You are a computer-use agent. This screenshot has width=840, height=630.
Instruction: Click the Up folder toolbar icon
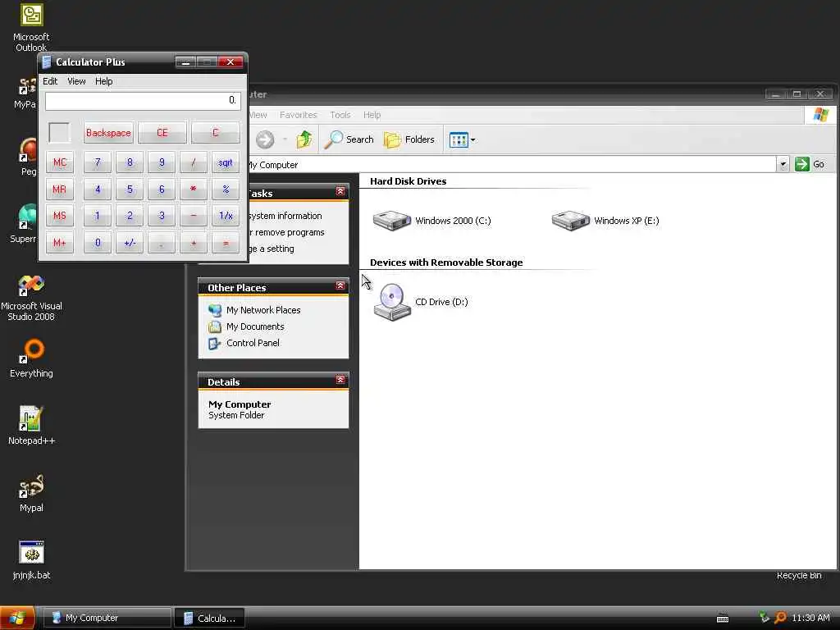click(x=304, y=139)
